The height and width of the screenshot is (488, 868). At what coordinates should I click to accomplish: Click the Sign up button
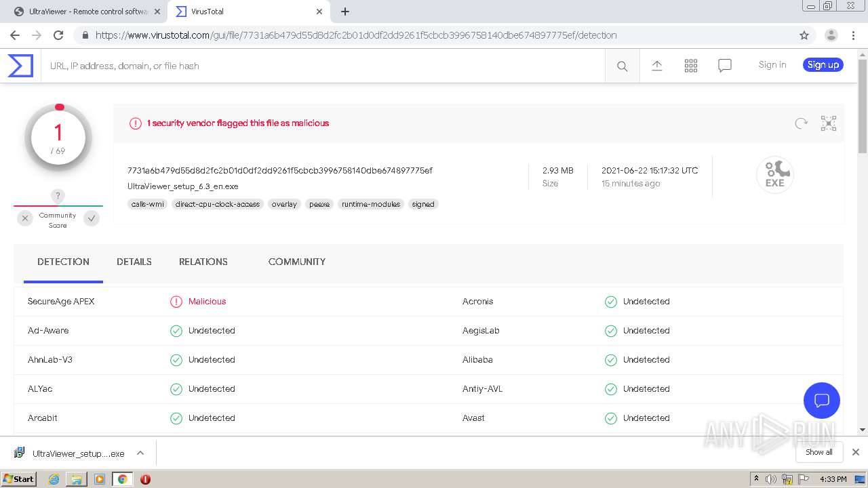[x=823, y=65]
